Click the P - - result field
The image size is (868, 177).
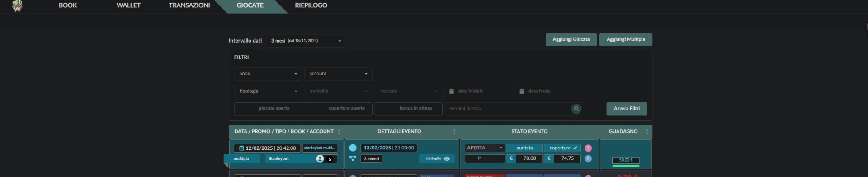(x=485, y=159)
